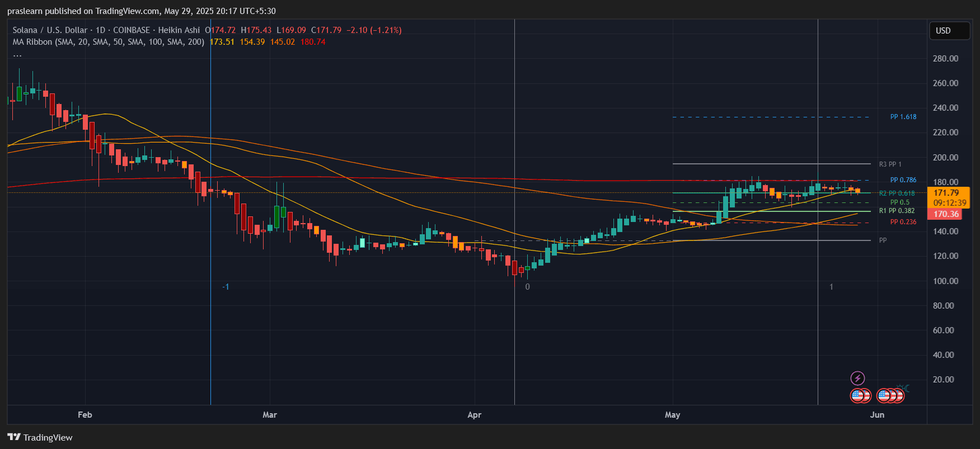Click the 60.00 price axis label

(x=944, y=330)
